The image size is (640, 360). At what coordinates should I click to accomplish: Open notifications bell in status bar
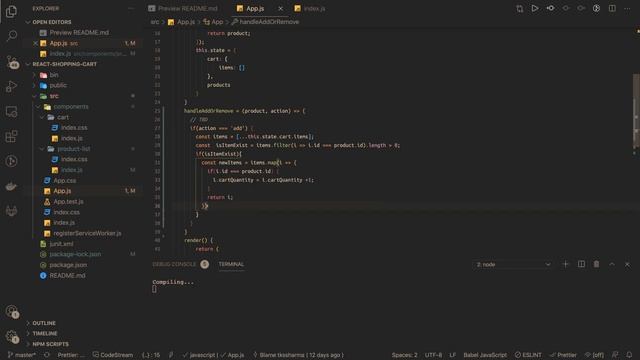629,355
